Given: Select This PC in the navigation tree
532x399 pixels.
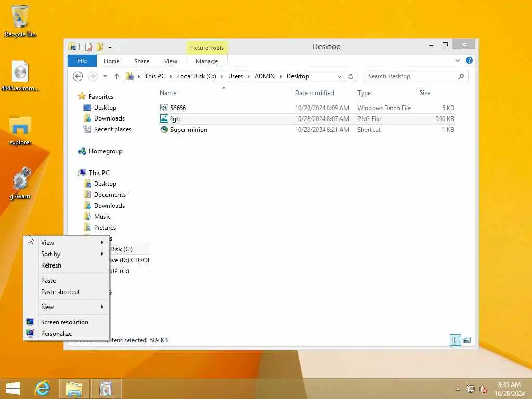Looking at the screenshot, I should 99,172.
